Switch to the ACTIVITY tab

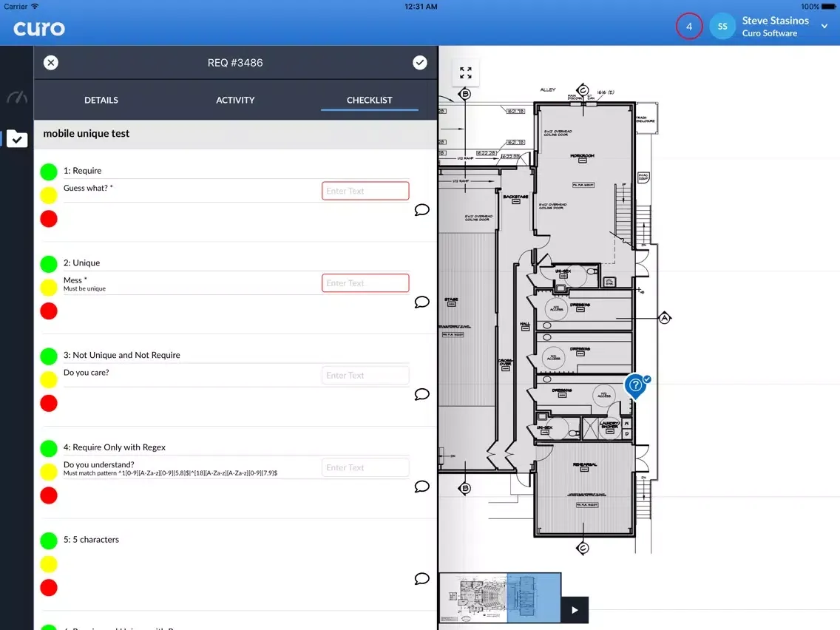(x=235, y=100)
